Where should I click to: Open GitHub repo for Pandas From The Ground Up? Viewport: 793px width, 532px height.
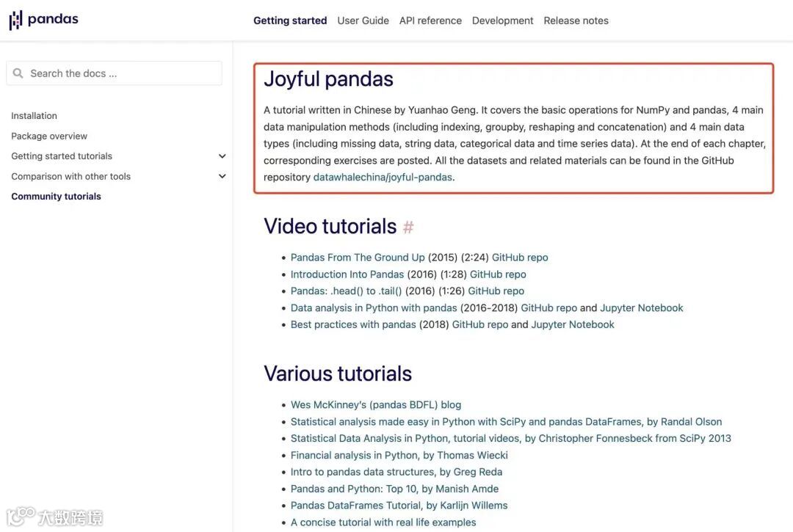tap(520, 258)
